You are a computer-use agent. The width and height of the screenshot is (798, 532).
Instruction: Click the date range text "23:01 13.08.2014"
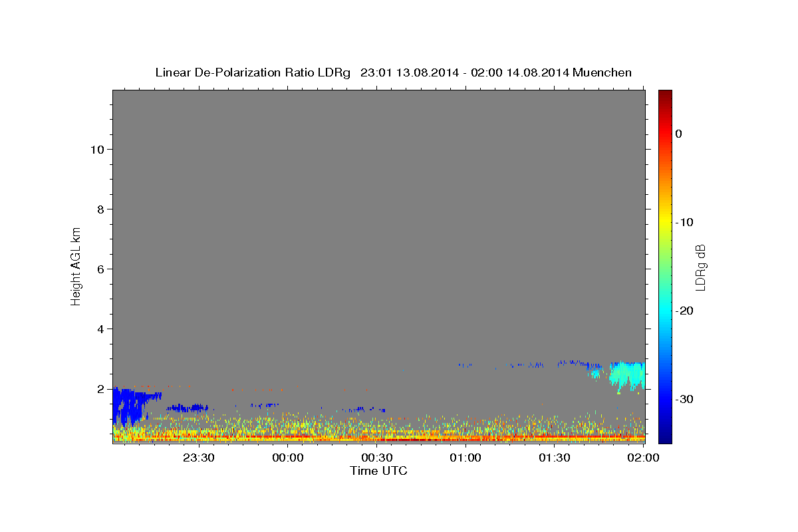(x=409, y=72)
